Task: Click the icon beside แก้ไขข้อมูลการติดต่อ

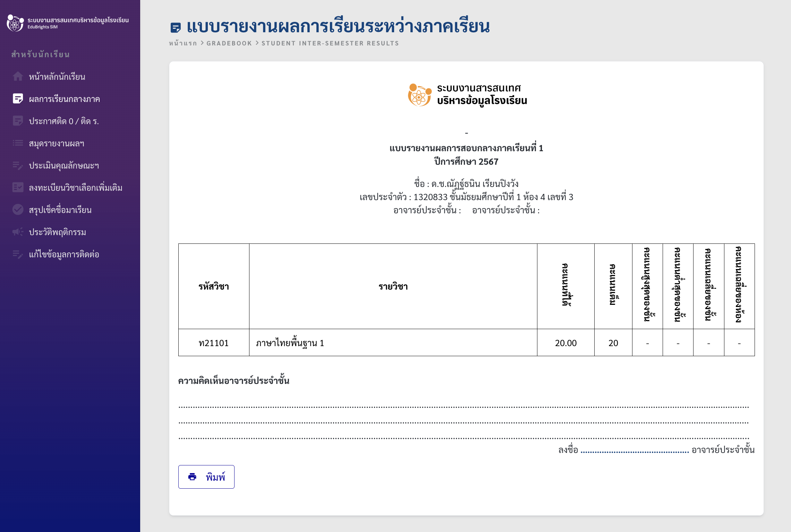Action: click(x=18, y=254)
